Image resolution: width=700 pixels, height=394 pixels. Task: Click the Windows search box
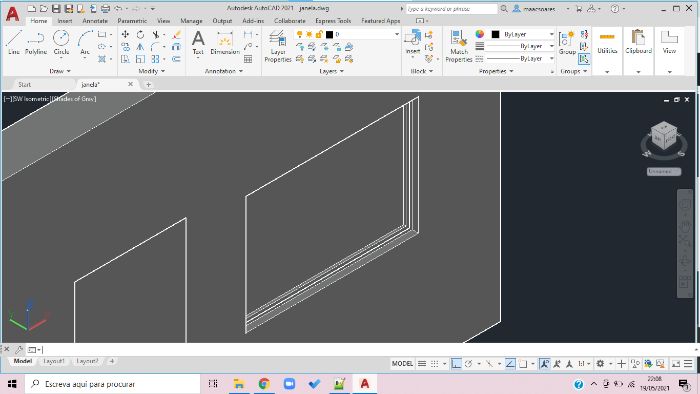click(112, 384)
